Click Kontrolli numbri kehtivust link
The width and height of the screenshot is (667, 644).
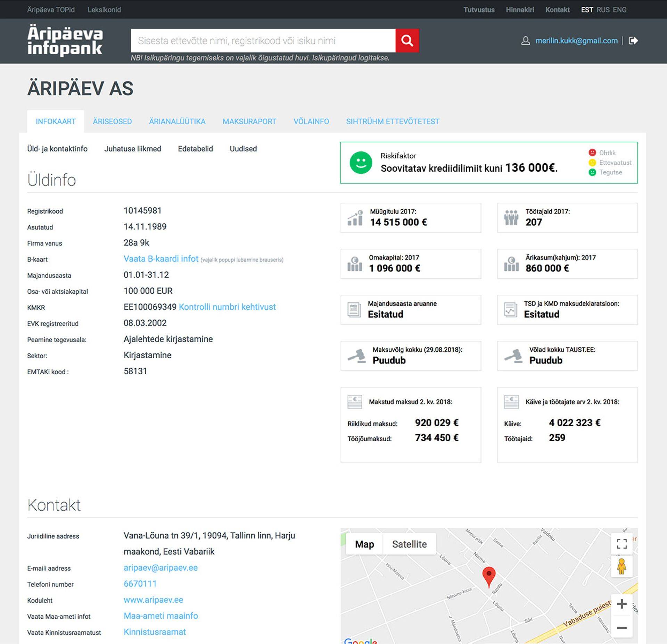(227, 307)
